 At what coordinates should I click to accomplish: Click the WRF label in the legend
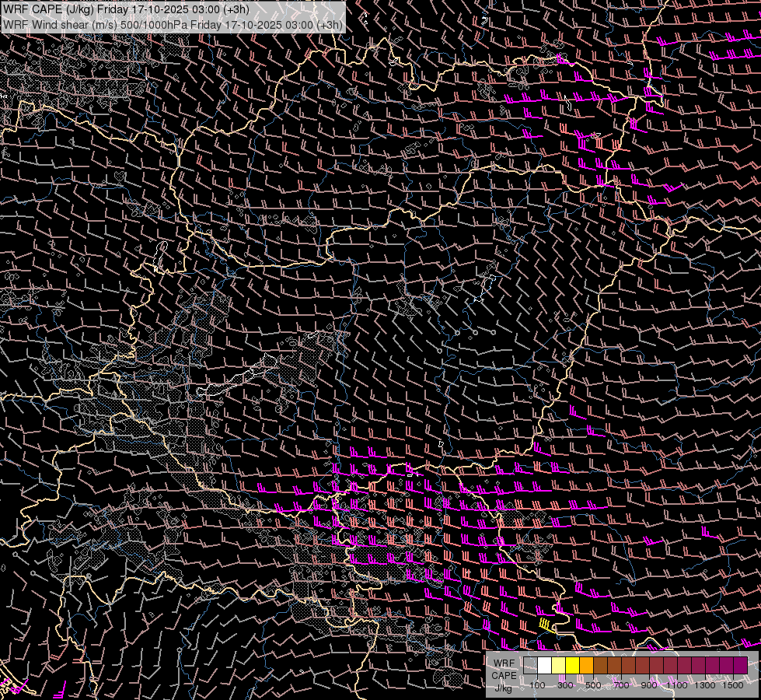point(504,663)
